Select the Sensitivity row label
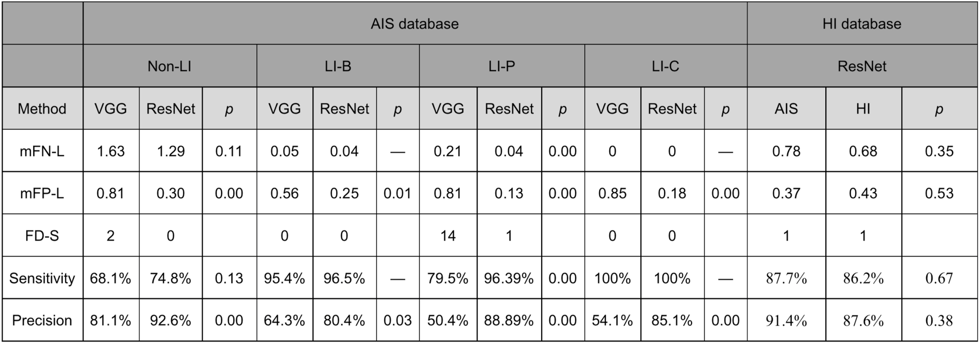This screenshot has width=980, height=344. (42, 278)
